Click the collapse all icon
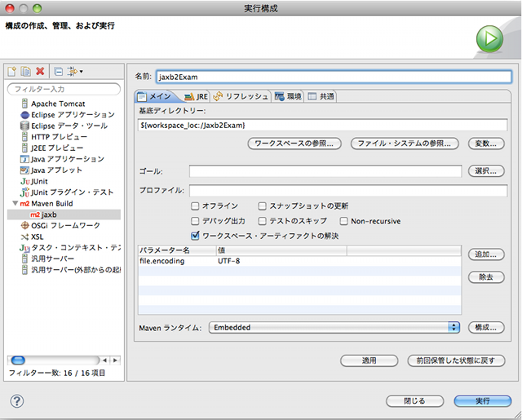The width and height of the screenshot is (522, 420). [58, 72]
